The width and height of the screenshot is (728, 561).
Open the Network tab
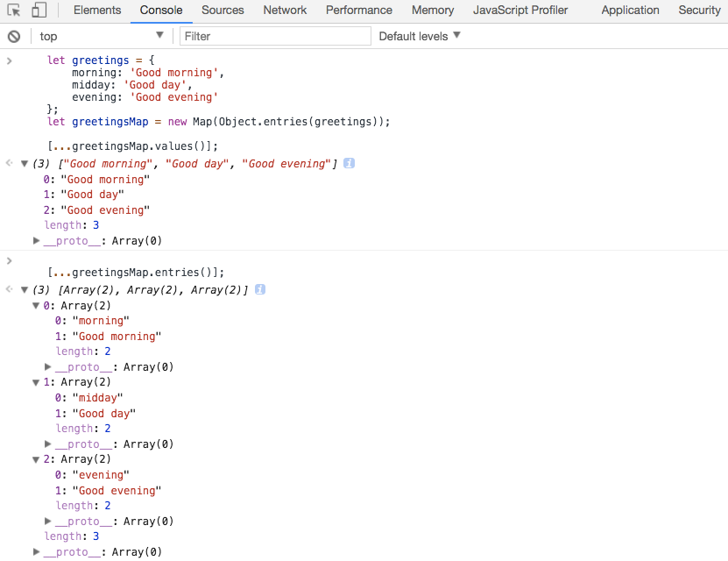point(285,11)
